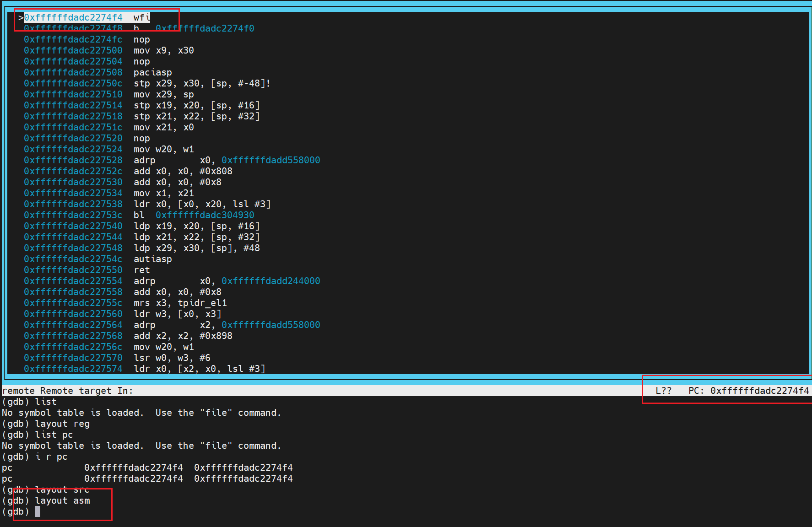Click the nop at address 0xffffffdadc227520
The height and width of the screenshot is (527, 812).
click(142, 138)
